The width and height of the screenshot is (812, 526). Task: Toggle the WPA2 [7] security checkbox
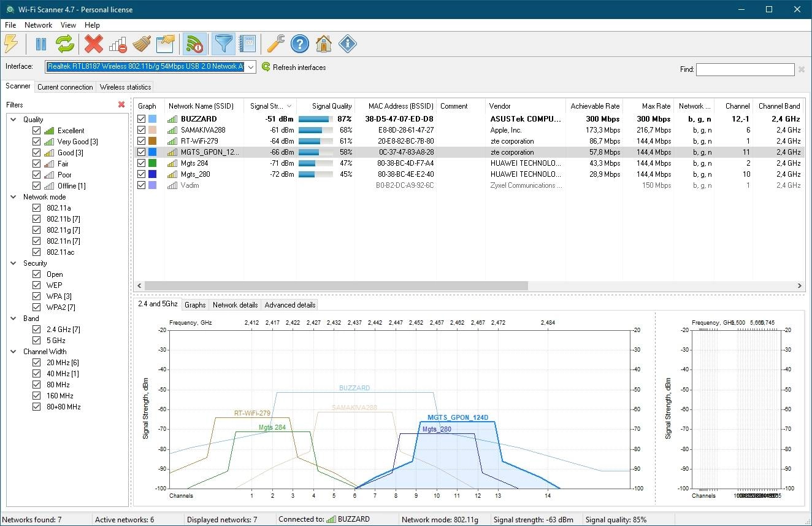coord(37,307)
